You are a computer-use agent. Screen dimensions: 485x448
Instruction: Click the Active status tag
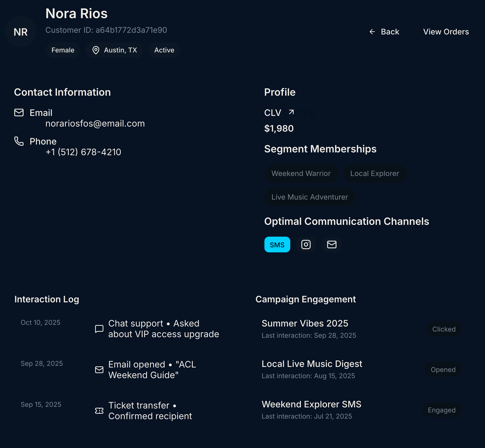[164, 50]
